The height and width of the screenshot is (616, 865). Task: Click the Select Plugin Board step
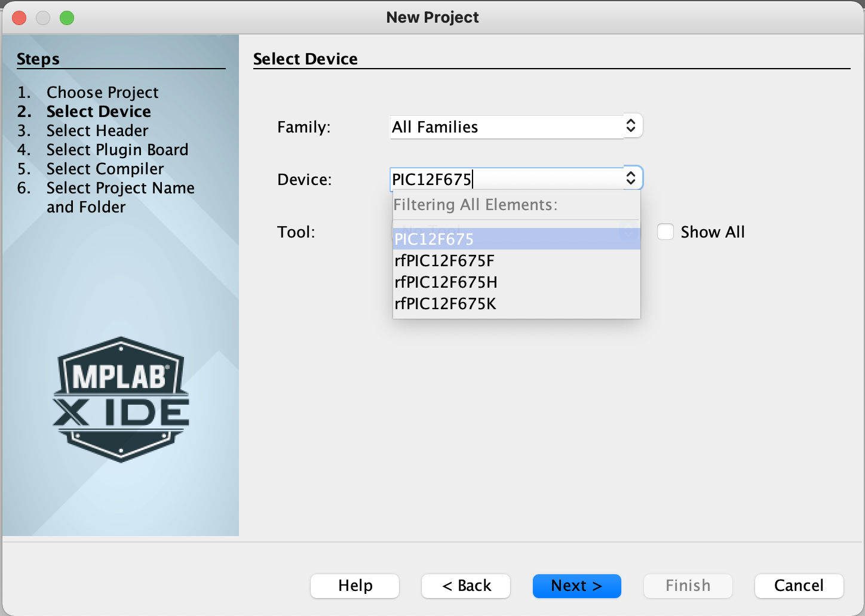(117, 150)
